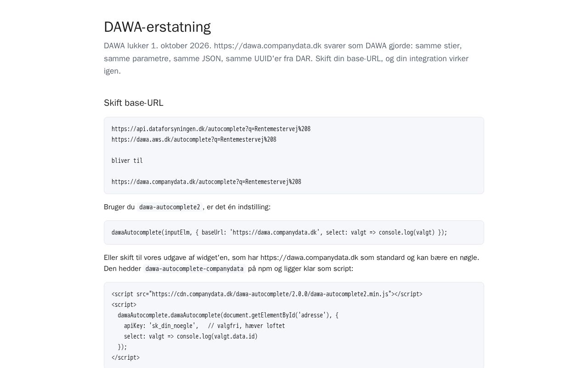Click the dawaAutocomplete(inputElm, …) code line
588x368 pixels.
(x=279, y=233)
